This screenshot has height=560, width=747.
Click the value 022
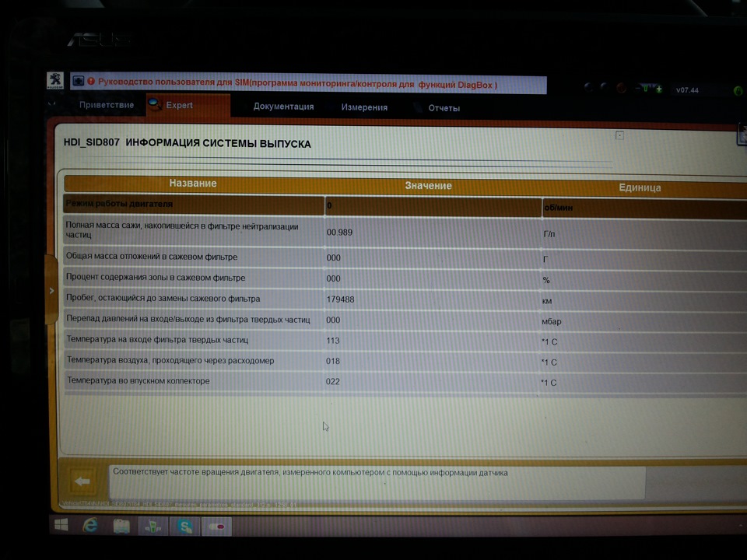pyautogui.click(x=332, y=381)
